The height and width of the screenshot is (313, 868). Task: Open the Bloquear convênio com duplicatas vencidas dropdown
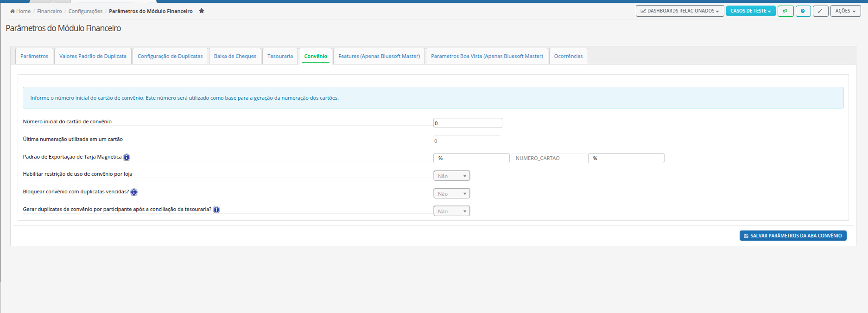pyautogui.click(x=452, y=193)
